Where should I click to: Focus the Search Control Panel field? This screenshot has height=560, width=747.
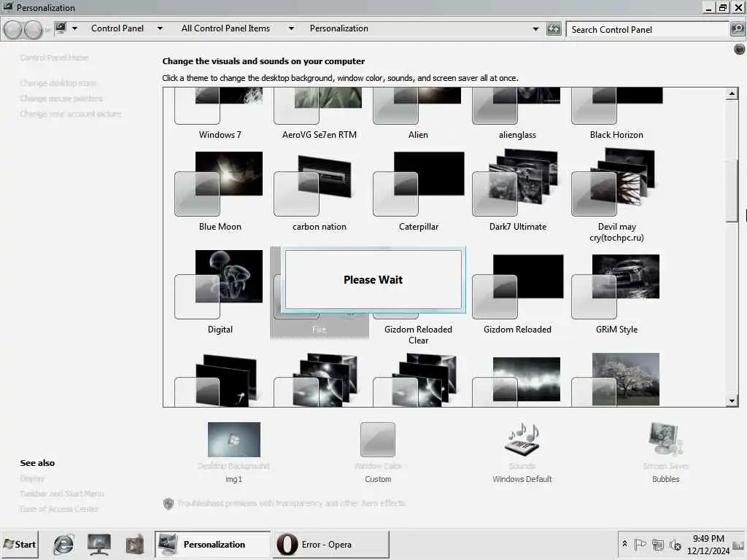coord(649,29)
